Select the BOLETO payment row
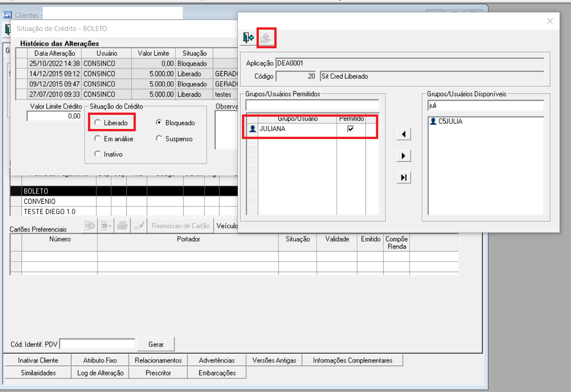 (124, 191)
